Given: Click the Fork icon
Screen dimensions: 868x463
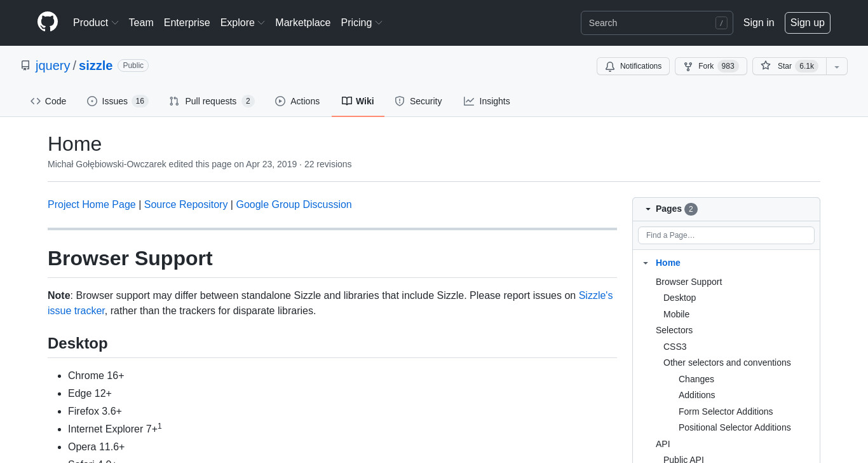Looking at the screenshot, I should click(688, 66).
